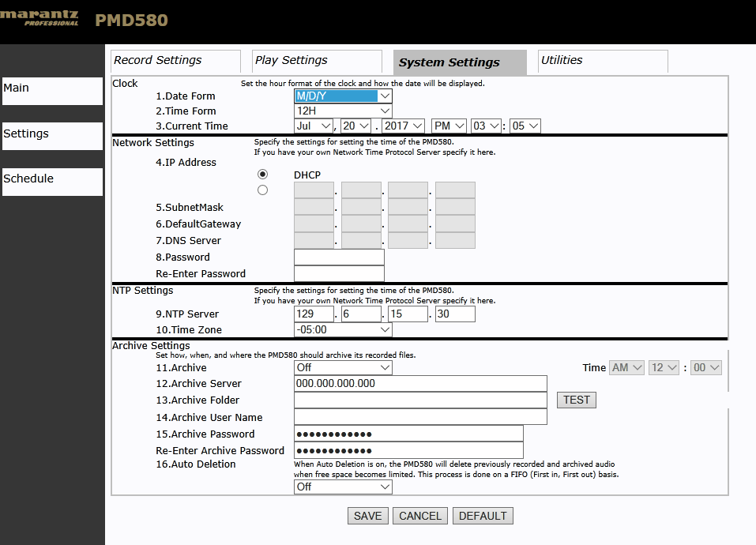Image resolution: width=756 pixels, height=545 pixels.
Task: Go to Schedule in the sidebar
Action: [x=52, y=181]
